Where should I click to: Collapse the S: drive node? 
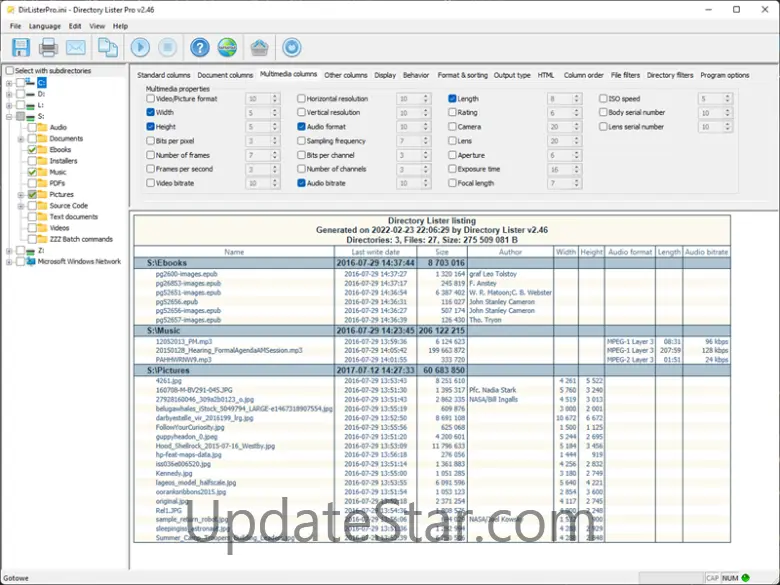(x=9, y=116)
